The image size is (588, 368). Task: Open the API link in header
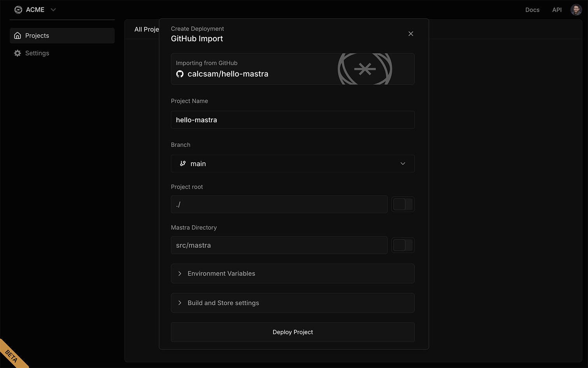point(556,10)
